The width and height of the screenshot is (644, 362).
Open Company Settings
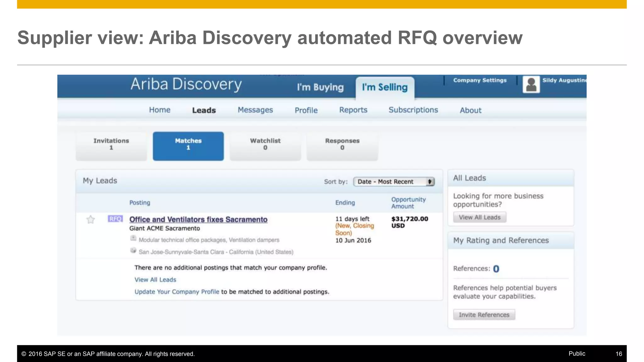(x=480, y=80)
